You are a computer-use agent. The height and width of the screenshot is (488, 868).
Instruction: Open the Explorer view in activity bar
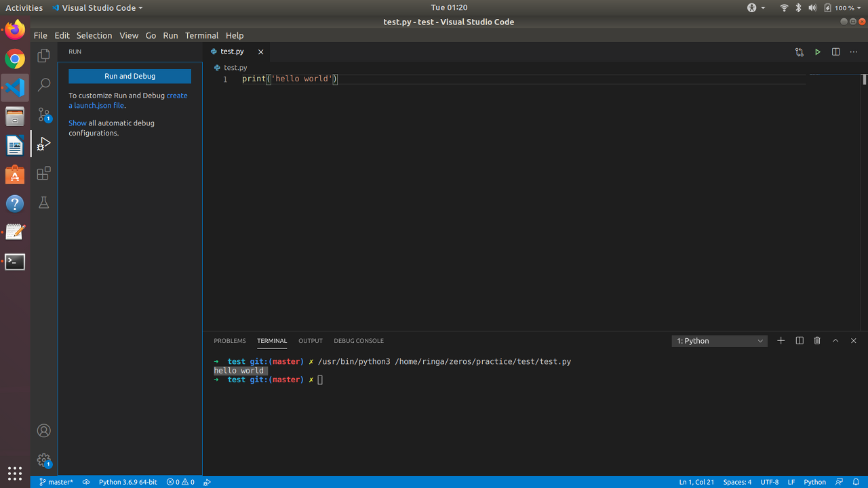(43, 56)
